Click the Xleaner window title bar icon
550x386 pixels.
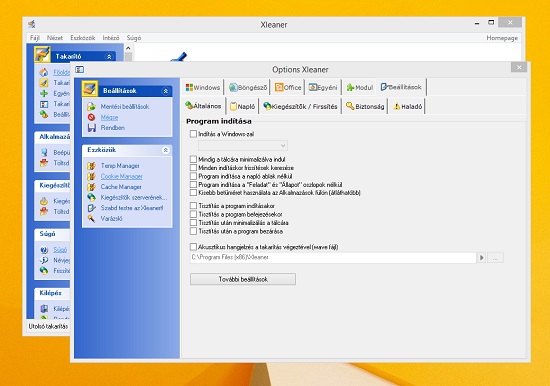pyautogui.click(x=32, y=24)
